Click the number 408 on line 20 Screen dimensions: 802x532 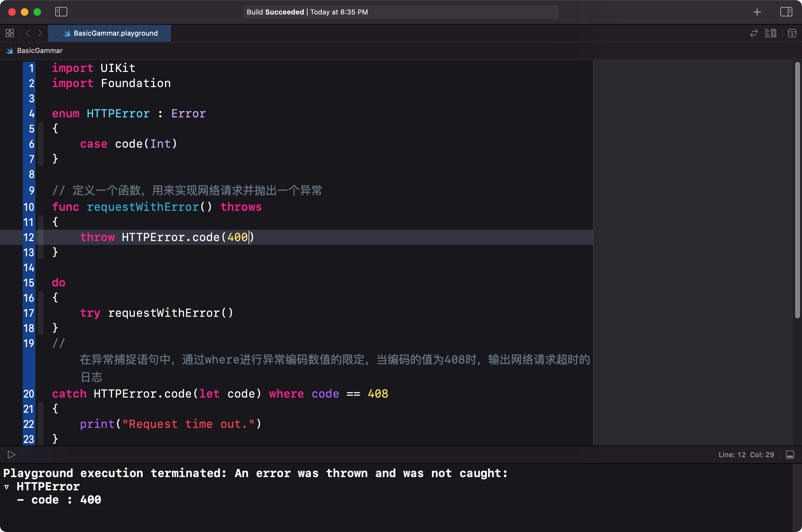[378, 393]
